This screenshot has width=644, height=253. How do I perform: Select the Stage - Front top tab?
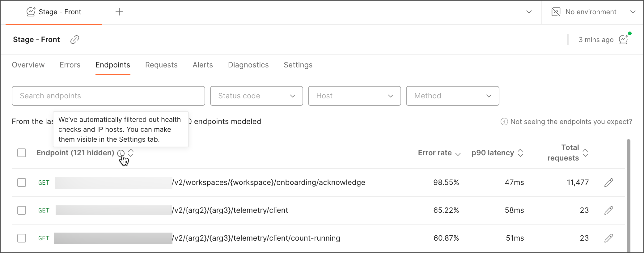click(54, 12)
